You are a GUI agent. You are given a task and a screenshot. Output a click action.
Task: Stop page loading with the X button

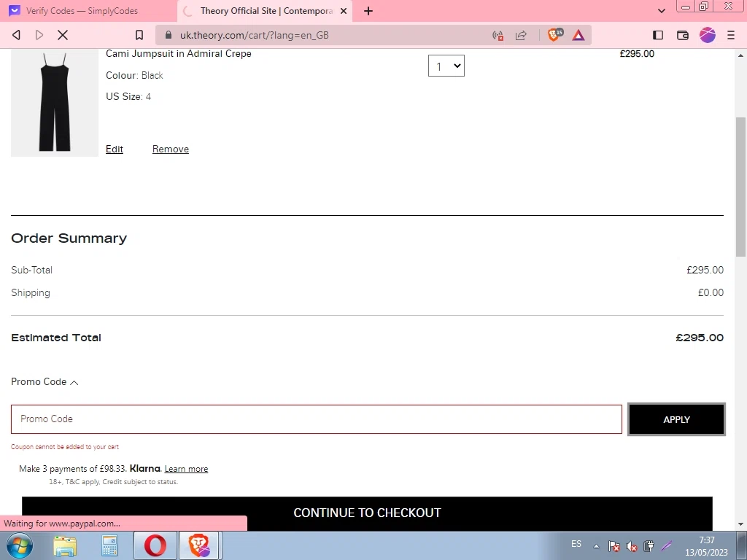[63, 35]
